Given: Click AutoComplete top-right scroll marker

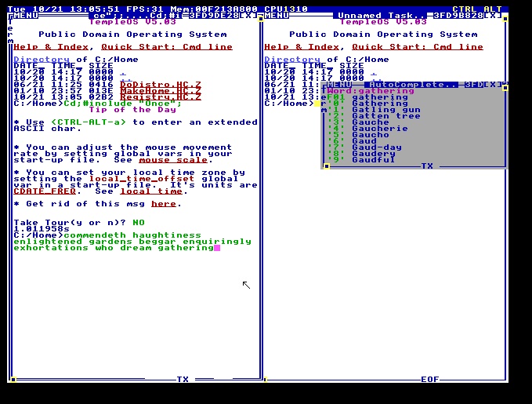Looking at the screenshot, I should point(505,88).
